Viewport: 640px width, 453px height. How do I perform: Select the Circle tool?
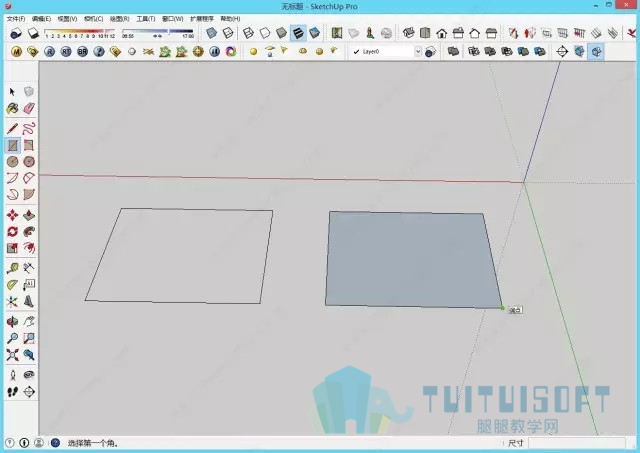pyautogui.click(x=12, y=162)
